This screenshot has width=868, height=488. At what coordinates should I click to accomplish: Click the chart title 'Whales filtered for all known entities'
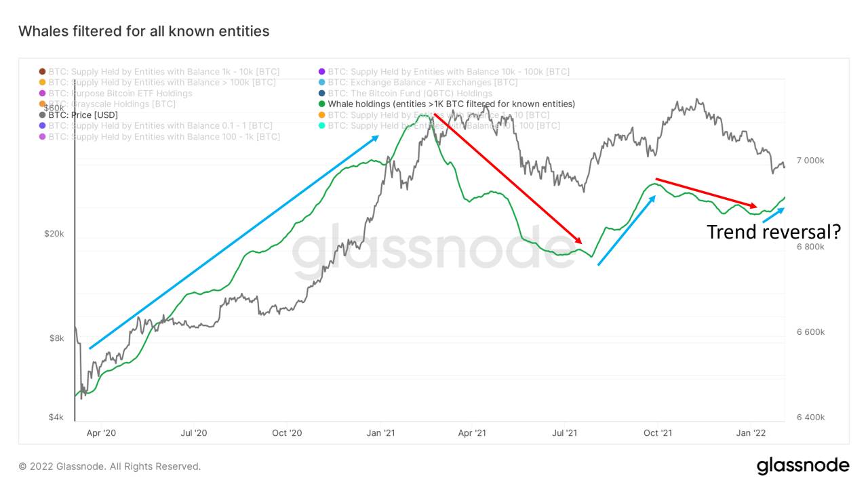click(144, 31)
